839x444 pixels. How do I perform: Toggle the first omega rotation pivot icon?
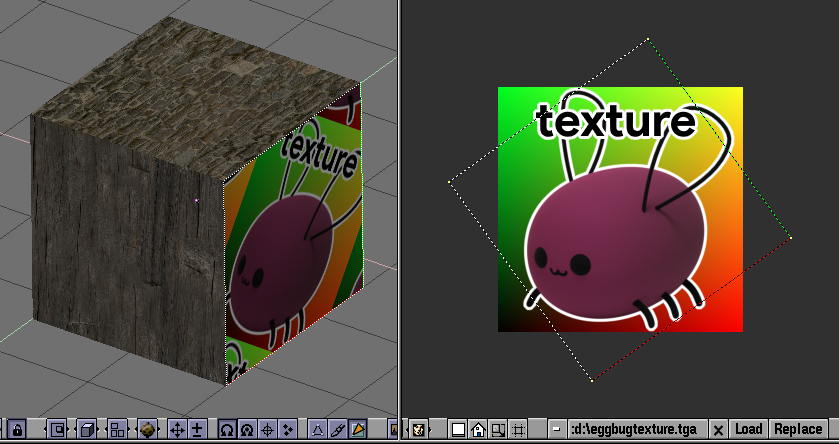(x=227, y=429)
